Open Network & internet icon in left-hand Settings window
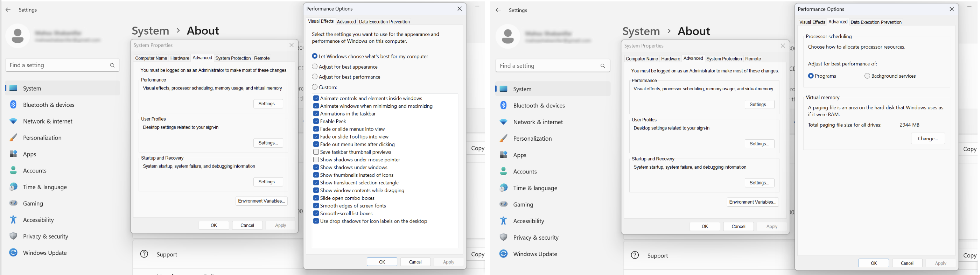 tap(13, 121)
